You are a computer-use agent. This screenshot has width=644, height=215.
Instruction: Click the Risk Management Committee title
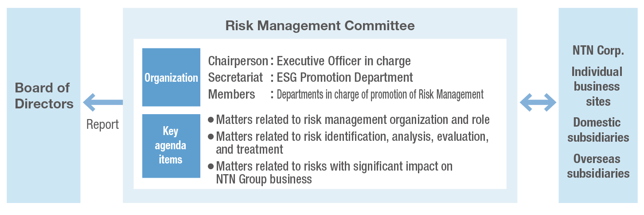pyautogui.click(x=320, y=25)
